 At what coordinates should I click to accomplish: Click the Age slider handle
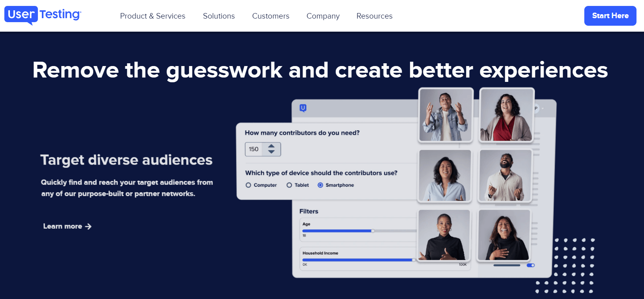pyautogui.click(x=373, y=231)
